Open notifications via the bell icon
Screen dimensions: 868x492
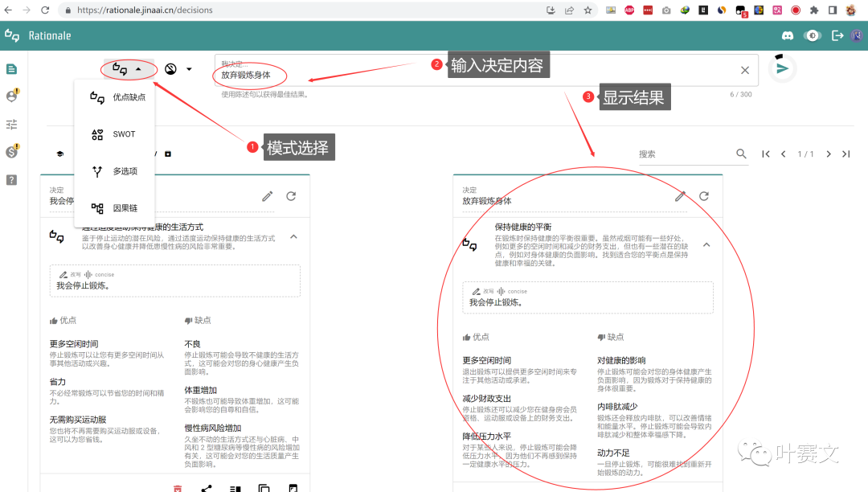pos(787,35)
